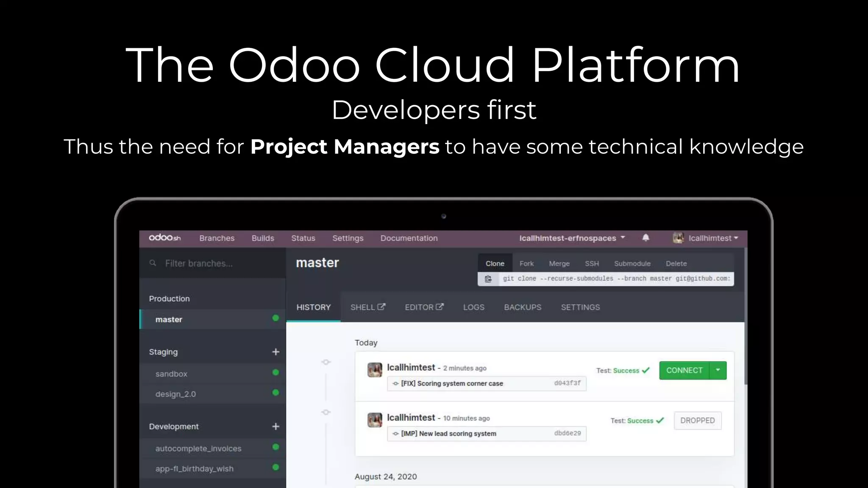Image resolution: width=868 pixels, height=488 pixels.
Task: Open the top Settings menu
Action: click(348, 238)
